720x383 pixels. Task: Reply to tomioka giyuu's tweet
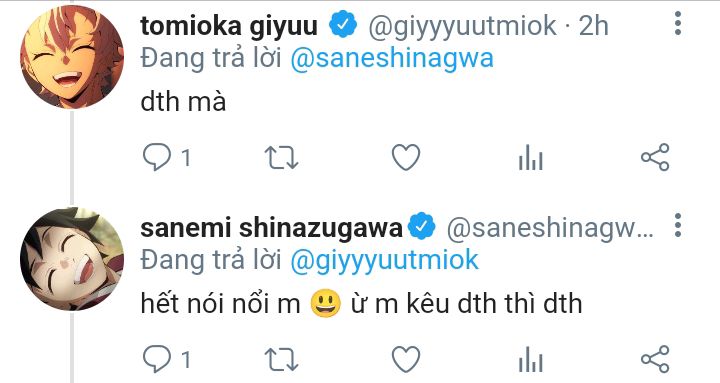157,158
